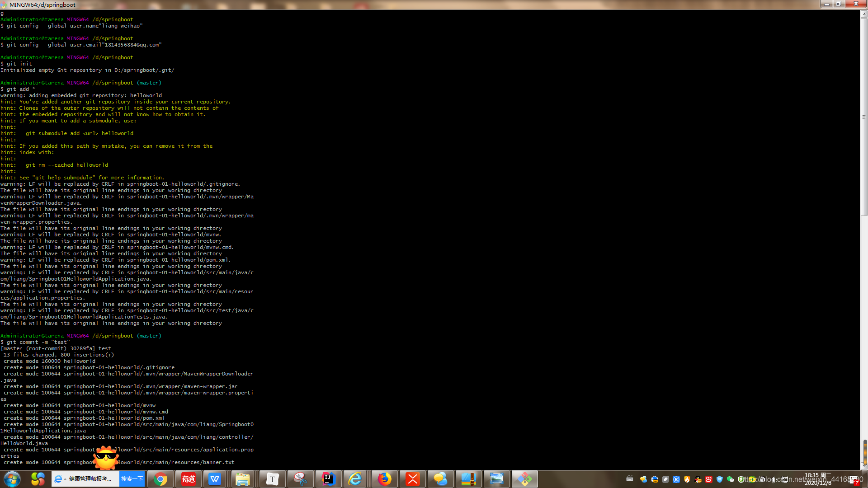The height and width of the screenshot is (488, 868).
Task: Open Youdao dictionary taskbar icon
Action: 188,479
